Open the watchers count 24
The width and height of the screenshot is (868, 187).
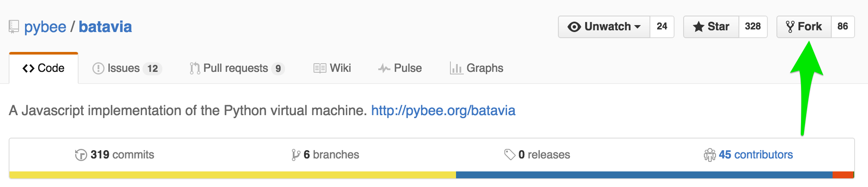click(x=662, y=26)
